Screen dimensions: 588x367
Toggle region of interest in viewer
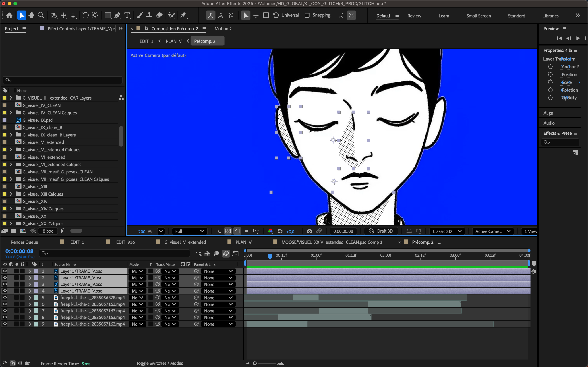point(246,231)
